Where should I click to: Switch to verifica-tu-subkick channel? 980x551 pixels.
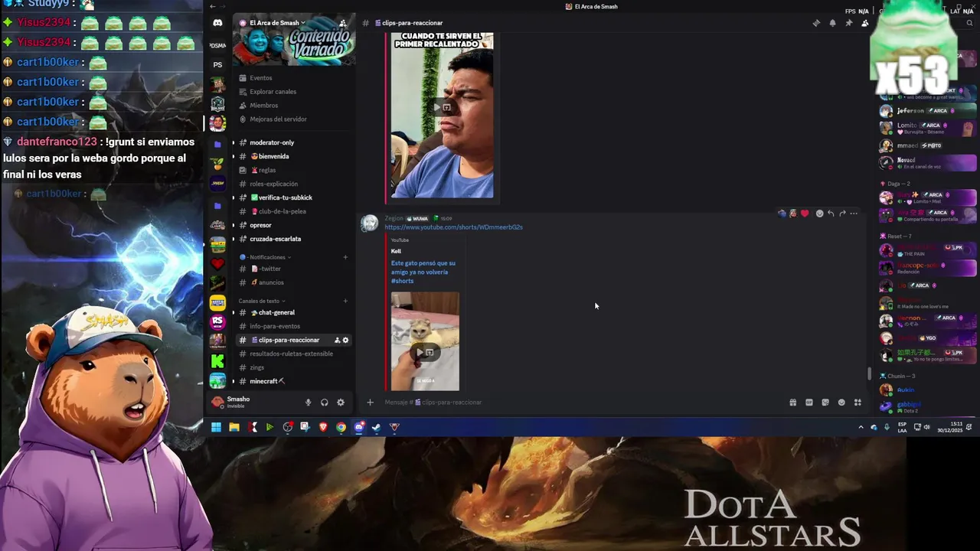click(293, 197)
